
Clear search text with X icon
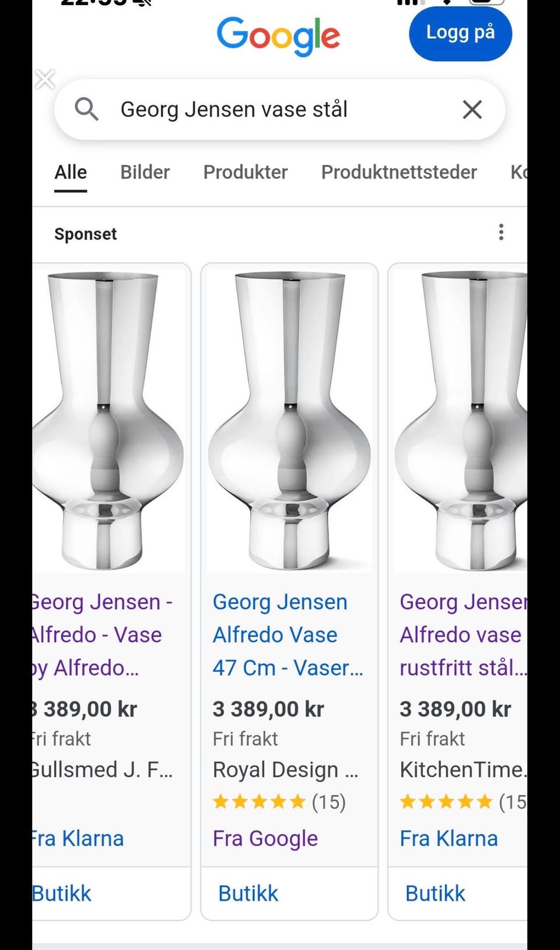coord(472,109)
